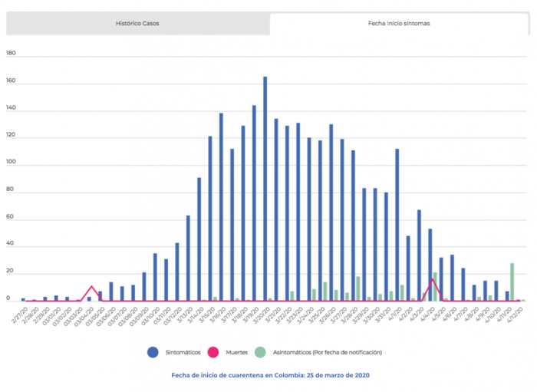
Task: Click the quarantine start date caption text
Action: pyautogui.click(x=269, y=376)
